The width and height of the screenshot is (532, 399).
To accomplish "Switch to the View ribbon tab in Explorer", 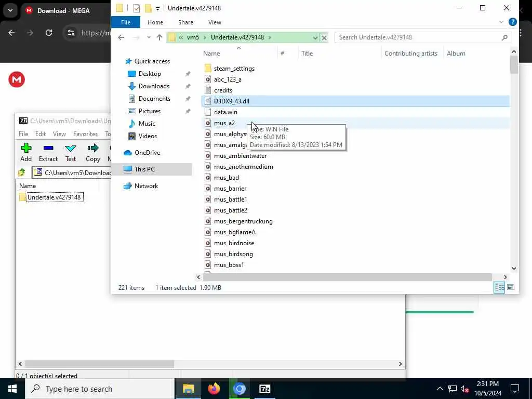I will pos(215,22).
